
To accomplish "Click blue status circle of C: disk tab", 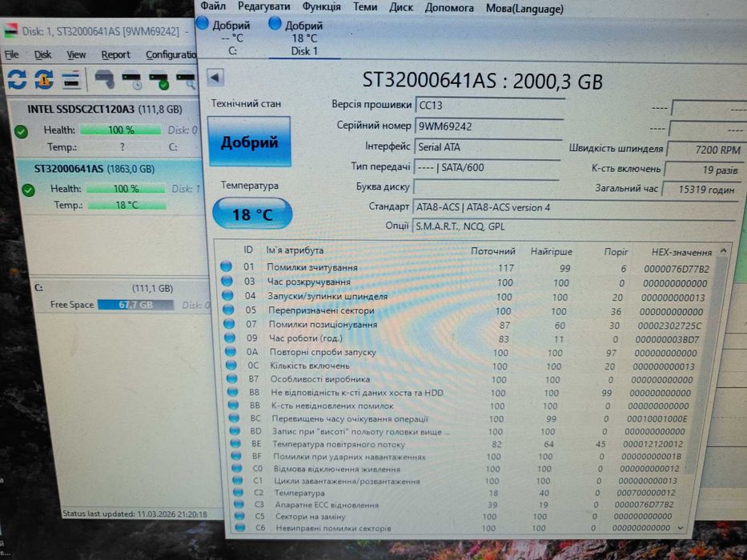I will coord(203,23).
